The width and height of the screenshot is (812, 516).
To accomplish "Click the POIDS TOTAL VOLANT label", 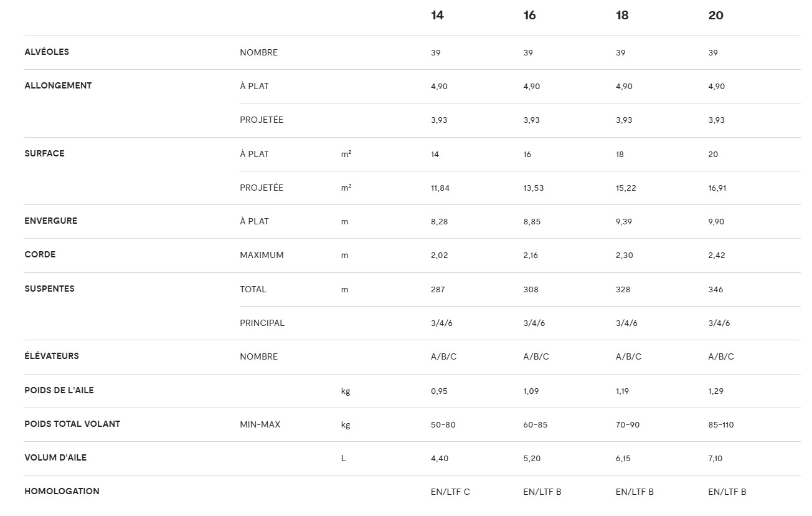I will pos(72,424).
